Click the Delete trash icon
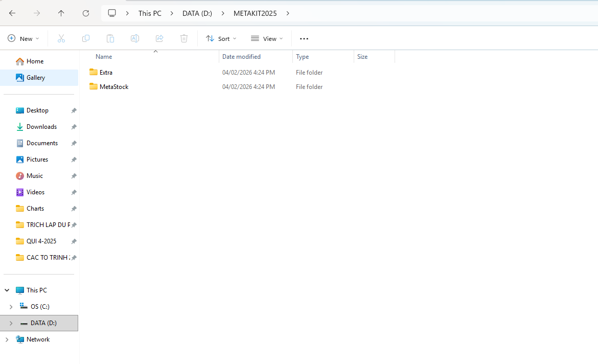Viewport: 598px width, 364px height. point(184,38)
